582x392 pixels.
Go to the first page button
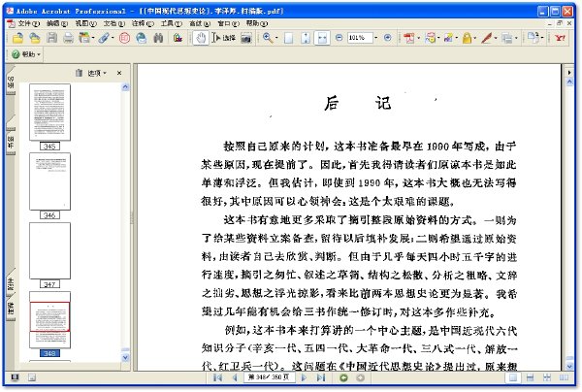coord(217,377)
